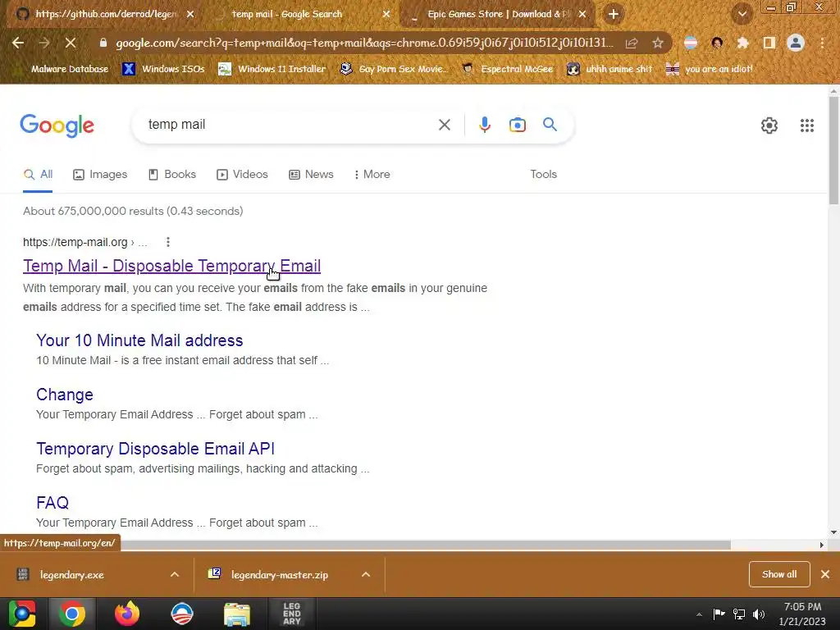Screen dimensions: 840x630
Task: Open the Google apps grid
Action: pos(807,126)
